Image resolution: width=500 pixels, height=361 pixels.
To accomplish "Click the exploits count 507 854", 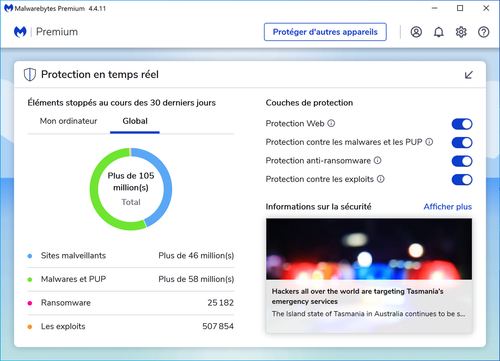I will 218,326.
